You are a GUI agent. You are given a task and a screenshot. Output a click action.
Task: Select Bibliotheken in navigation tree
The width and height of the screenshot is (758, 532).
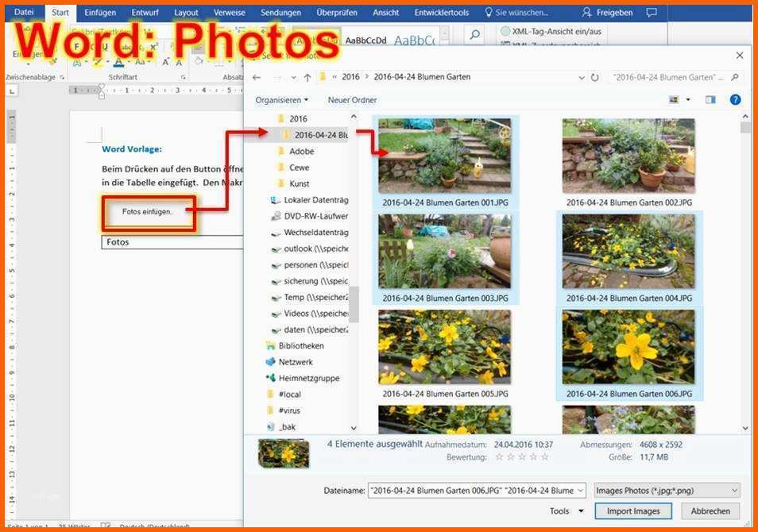[x=295, y=346]
